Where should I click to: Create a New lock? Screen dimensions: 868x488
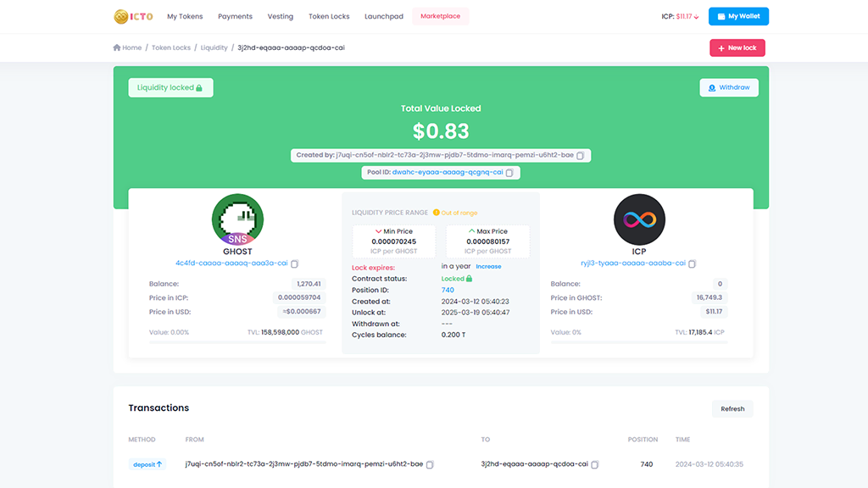pyautogui.click(x=737, y=48)
